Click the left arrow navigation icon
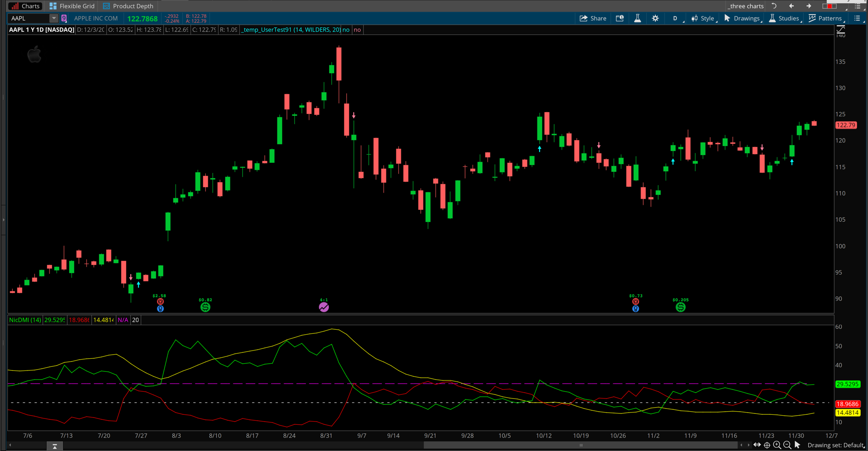The height and width of the screenshot is (451, 868). [792, 6]
